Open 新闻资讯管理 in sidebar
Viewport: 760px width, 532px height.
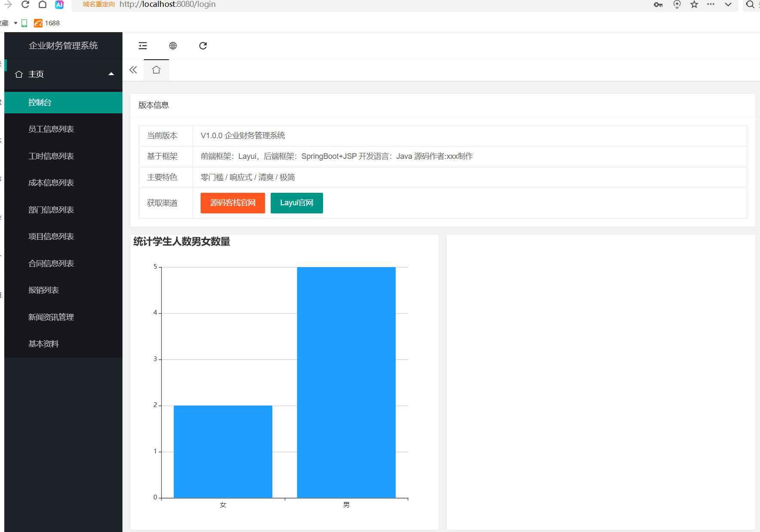(51, 317)
